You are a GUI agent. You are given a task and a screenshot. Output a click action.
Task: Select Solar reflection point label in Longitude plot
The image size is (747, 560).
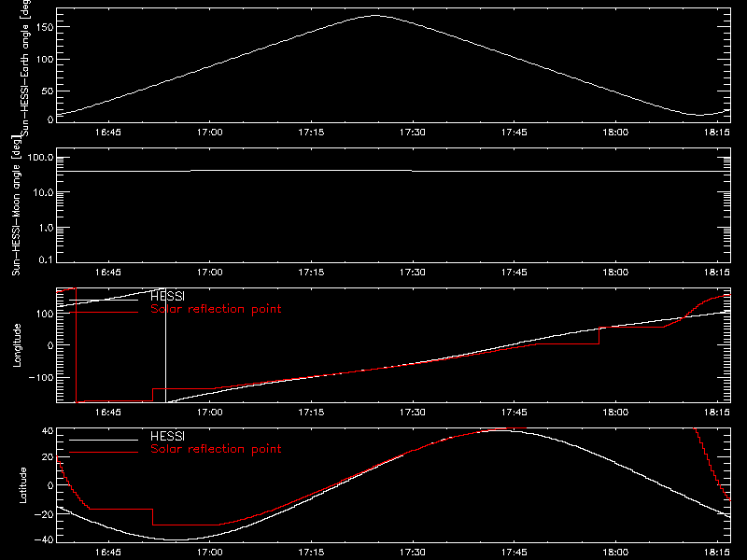(216, 309)
